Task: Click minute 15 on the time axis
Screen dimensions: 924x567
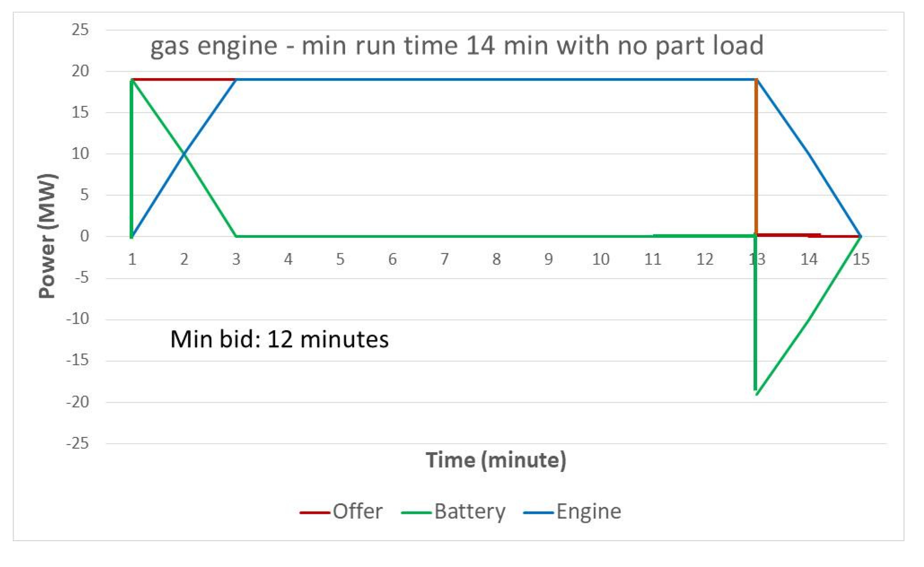Action: click(x=861, y=259)
